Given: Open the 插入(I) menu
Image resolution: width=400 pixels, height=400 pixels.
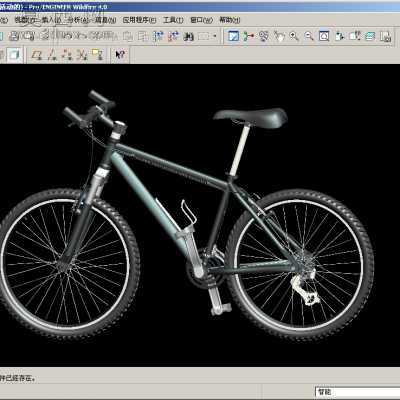Looking at the screenshot, I should [x=52, y=20].
